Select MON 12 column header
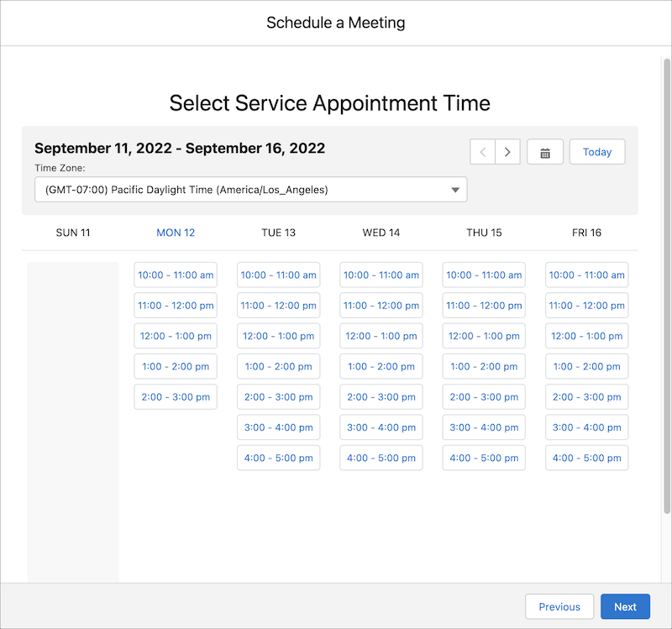 [x=176, y=233]
